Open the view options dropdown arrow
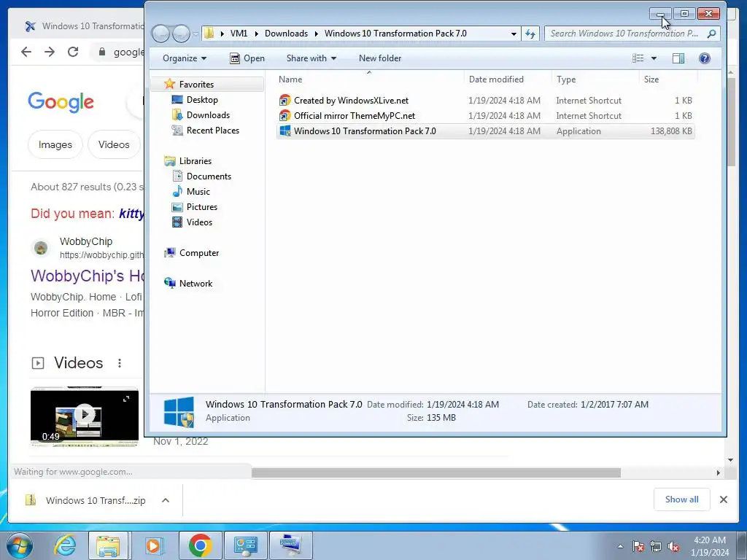This screenshot has height=560, width=747. [654, 58]
